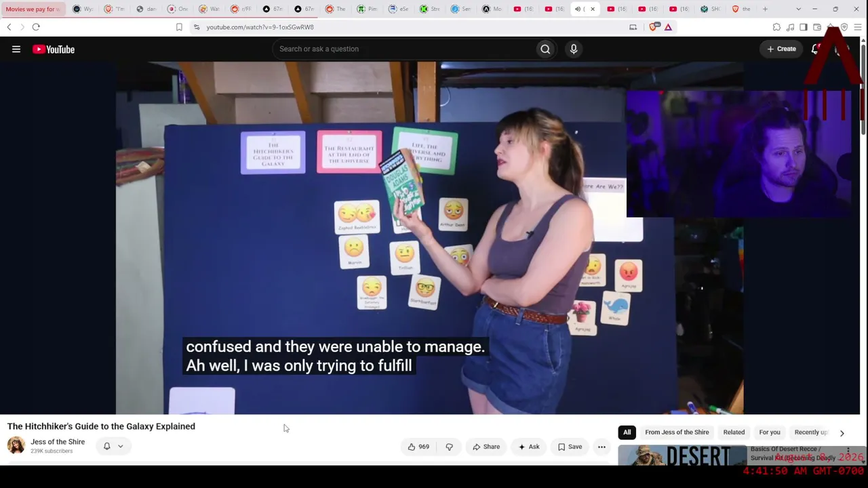This screenshot has height=488, width=868.
Task: Switch to 'Movies we pay for' tab
Action: point(33,9)
